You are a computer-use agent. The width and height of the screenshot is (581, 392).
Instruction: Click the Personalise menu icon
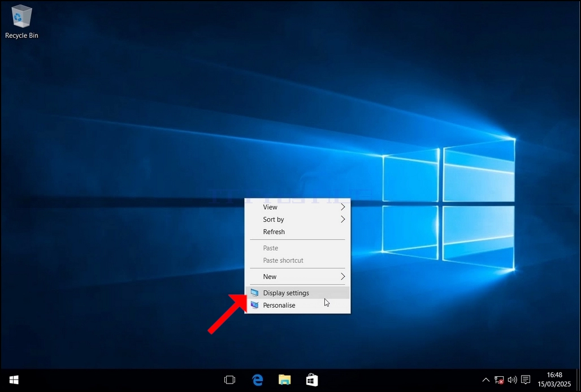[254, 306]
